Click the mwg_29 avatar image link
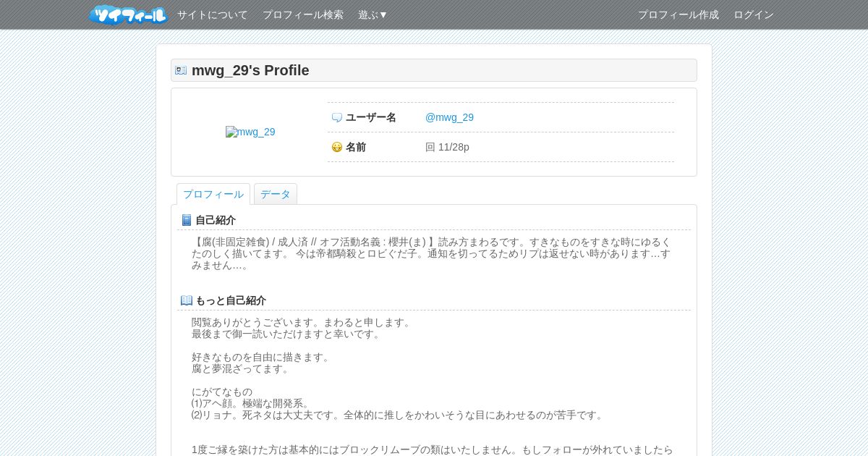 pyautogui.click(x=250, y=132)
